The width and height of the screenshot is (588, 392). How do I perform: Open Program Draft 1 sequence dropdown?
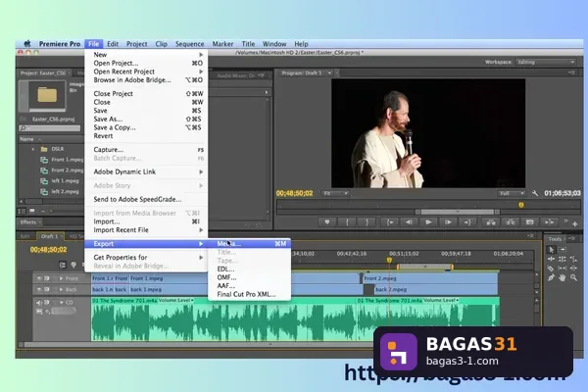[x=329, y=73]
